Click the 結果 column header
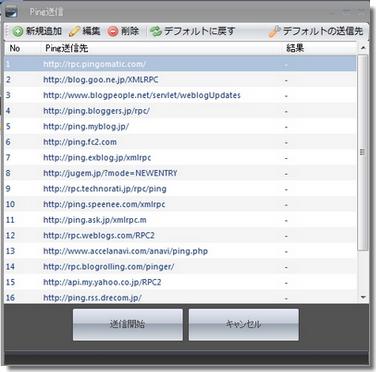The width and height of the screenshot is (376, 372). pos(295,49)
